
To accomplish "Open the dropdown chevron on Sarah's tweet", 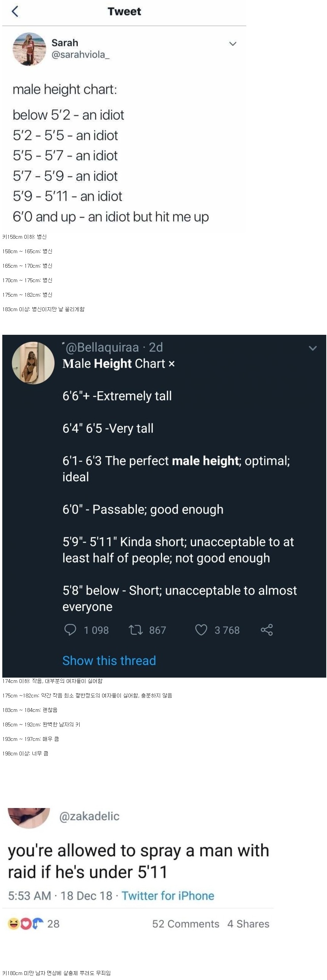I will point(233,43).
